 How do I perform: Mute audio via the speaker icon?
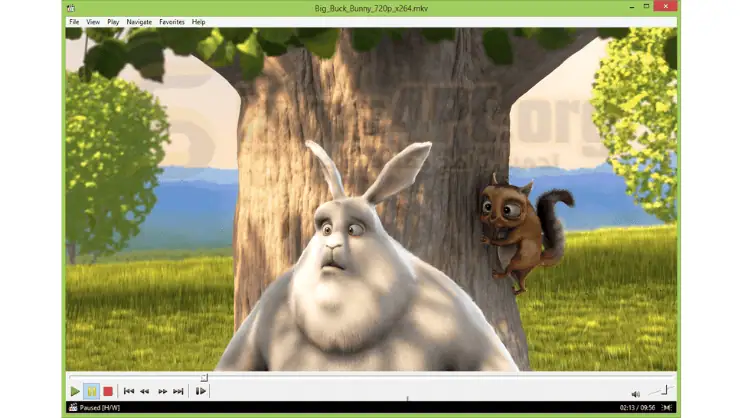(x=636, y=394)
